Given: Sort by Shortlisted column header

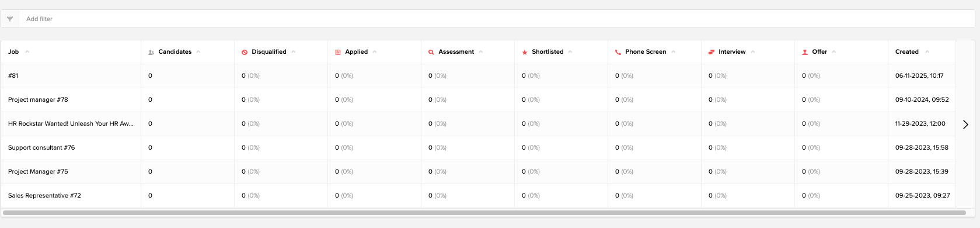Looking at the screenshot, I should pyautogui.click(x=547, y=51).
